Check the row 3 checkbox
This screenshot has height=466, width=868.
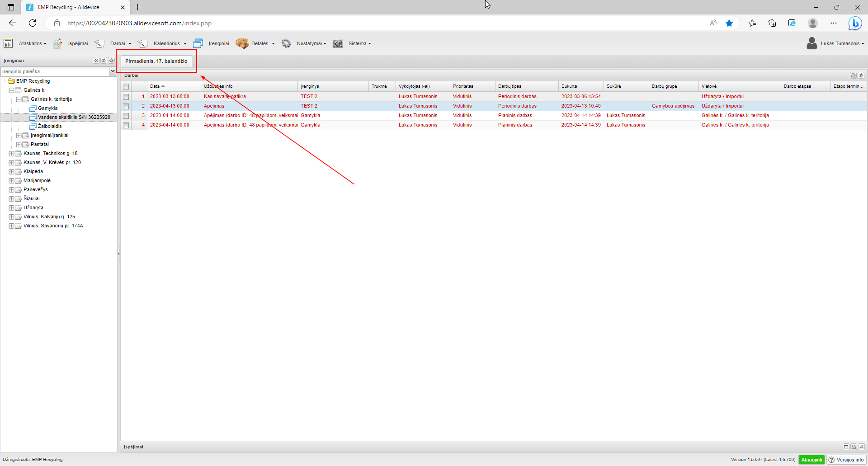(x=126, y=116)
